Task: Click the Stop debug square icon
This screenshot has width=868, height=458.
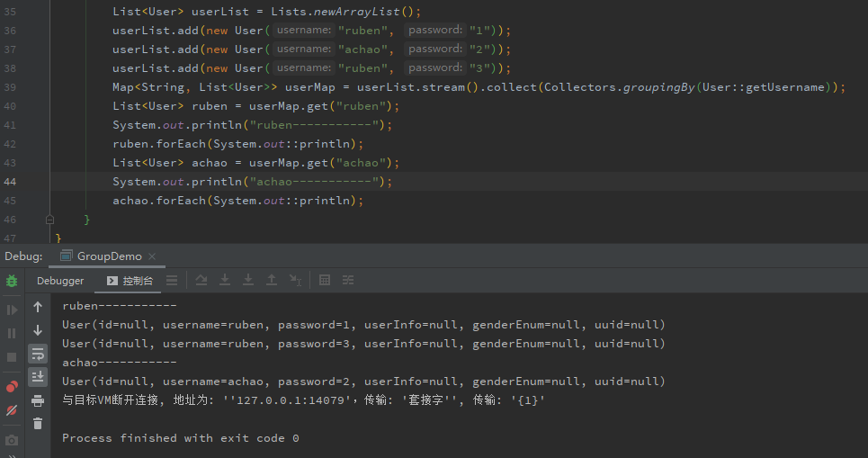Action: [x=12, y=357]
